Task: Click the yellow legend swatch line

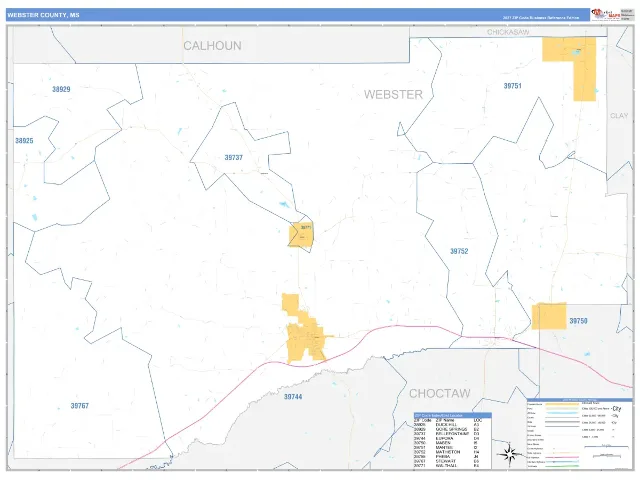Action: 562,404
